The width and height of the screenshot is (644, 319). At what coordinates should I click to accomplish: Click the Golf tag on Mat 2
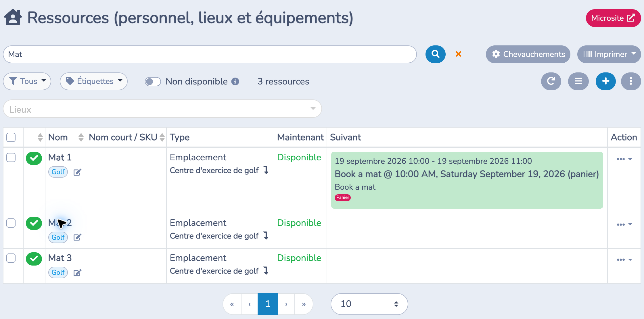(x=58, y=237)
